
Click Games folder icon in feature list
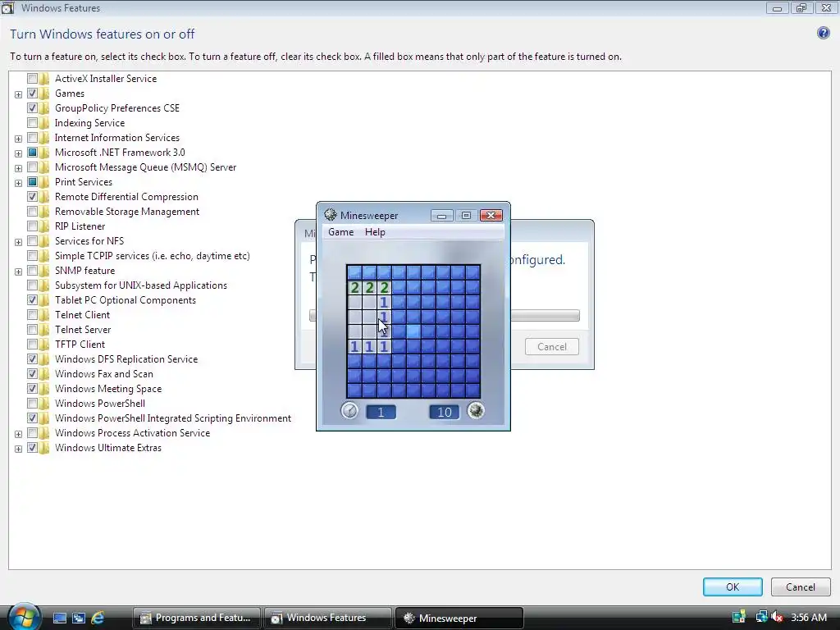tap(44, 94)
